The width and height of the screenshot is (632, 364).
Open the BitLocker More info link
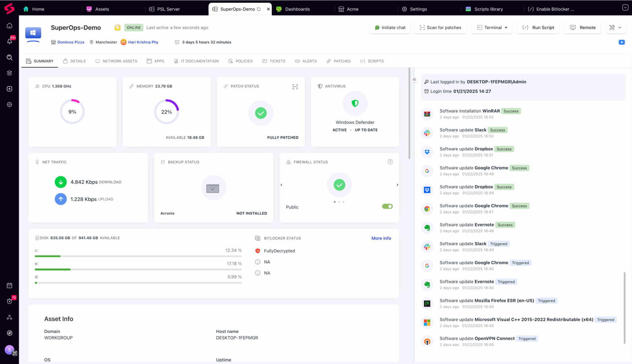pyautogui.click(x=381, y=238)
